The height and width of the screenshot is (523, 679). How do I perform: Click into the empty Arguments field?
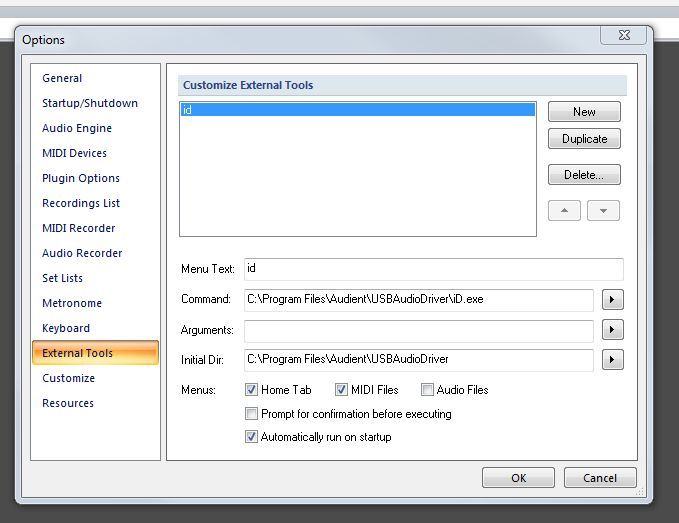click(419, 330)
